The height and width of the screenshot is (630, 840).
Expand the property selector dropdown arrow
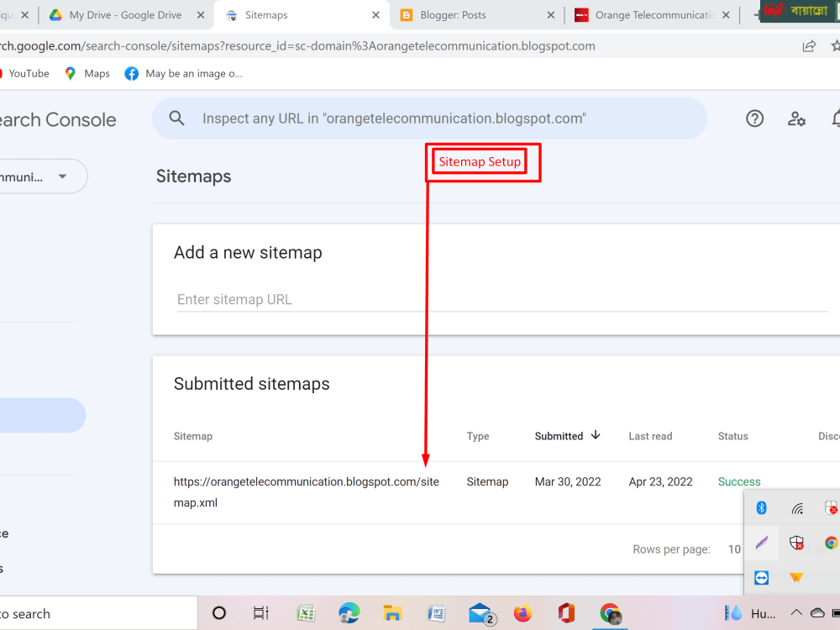(63, 176)
